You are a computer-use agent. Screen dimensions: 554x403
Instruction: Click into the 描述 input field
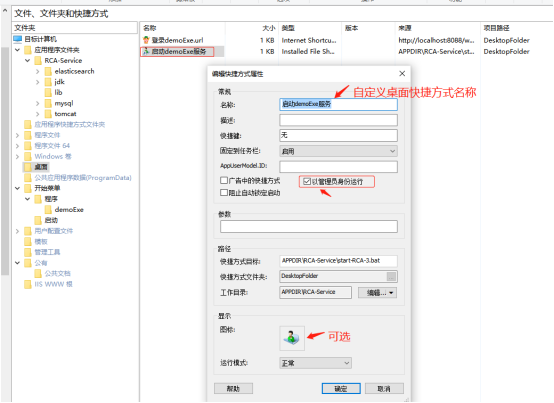[338, 120]
